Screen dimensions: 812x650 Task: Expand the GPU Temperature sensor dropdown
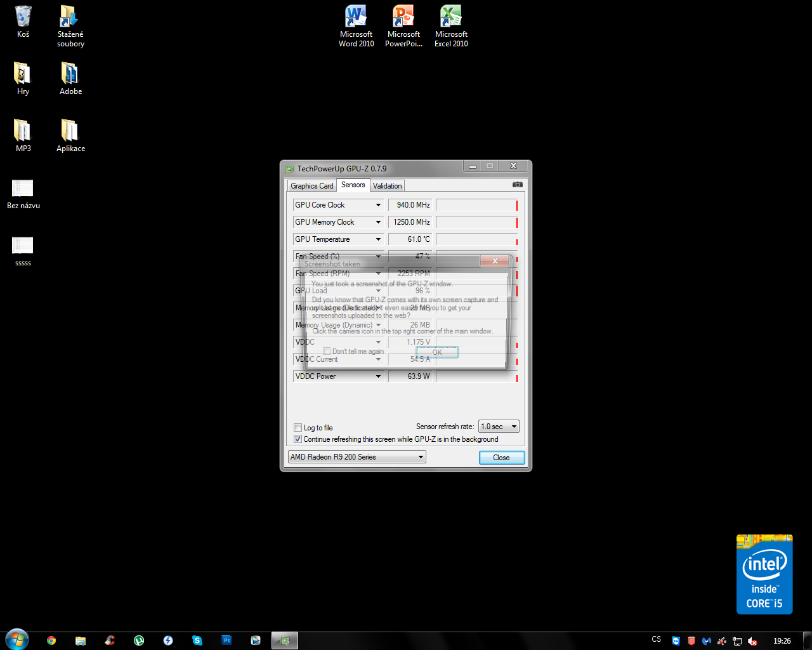click(x=379, y=239)
